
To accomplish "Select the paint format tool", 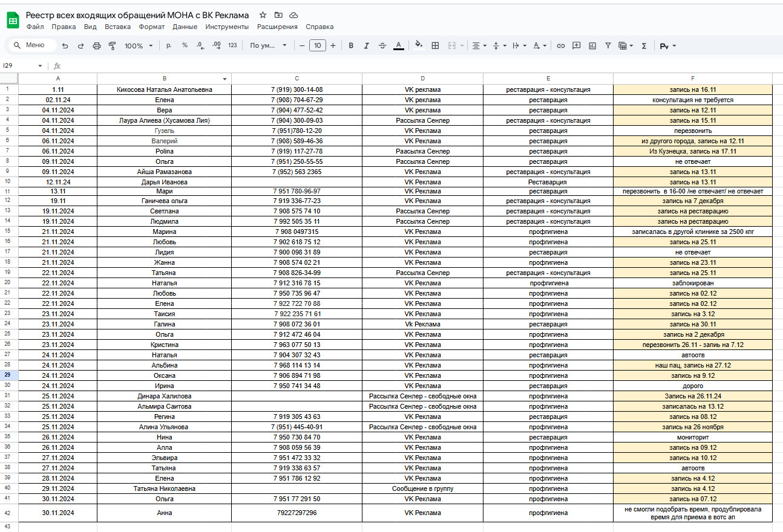I will pyautogui.click(x=112, y=45).
